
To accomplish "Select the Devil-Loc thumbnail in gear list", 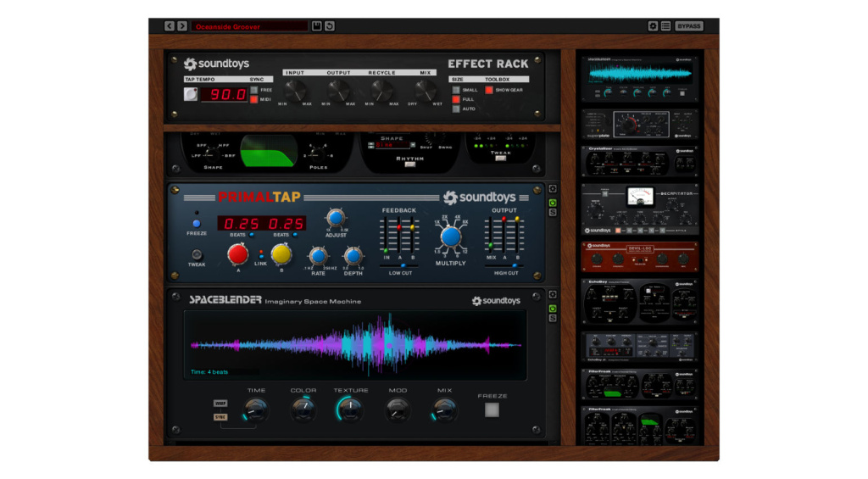I will (x=639, y=256).
